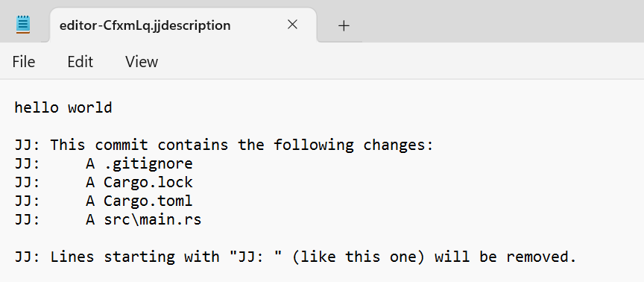Select the editor-CfxmLq.jjdescription tab

point(183,25)
